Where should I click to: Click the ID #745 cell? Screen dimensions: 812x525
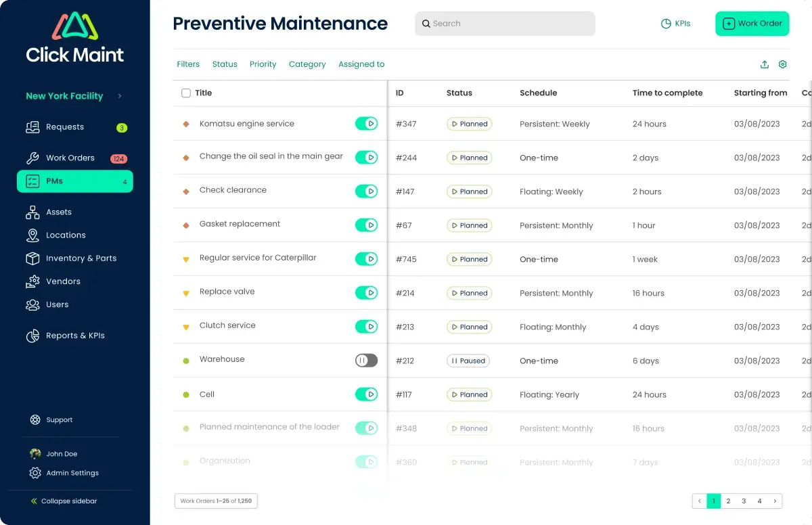click(405, 260)
